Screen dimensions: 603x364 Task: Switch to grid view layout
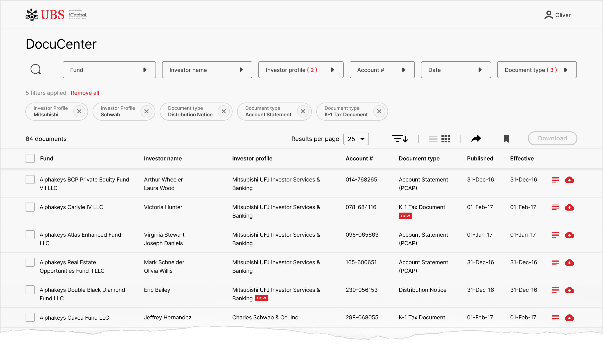click(x=446, y=139)
